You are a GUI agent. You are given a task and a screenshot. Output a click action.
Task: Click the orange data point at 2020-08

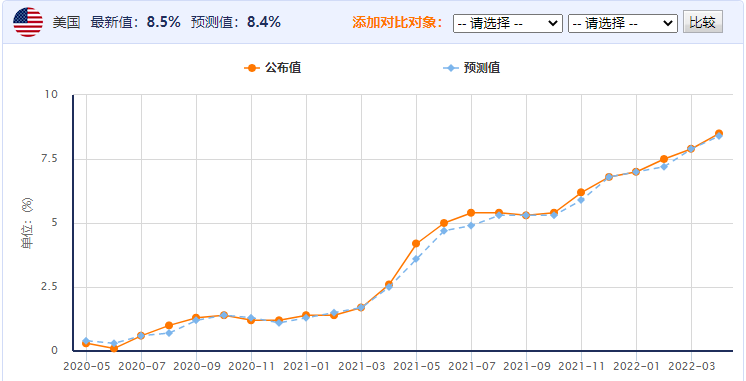point(168,325)
